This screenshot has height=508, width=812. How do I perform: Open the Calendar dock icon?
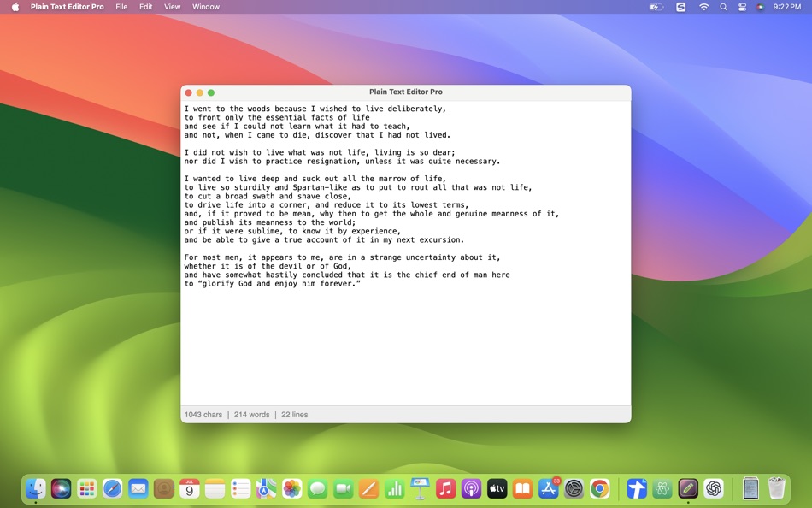point(189,488)
